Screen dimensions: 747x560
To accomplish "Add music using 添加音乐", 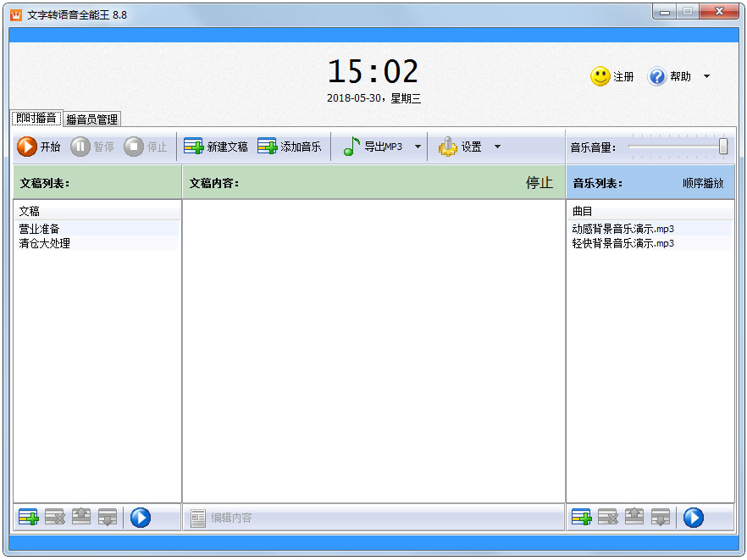I will (290, 147).
